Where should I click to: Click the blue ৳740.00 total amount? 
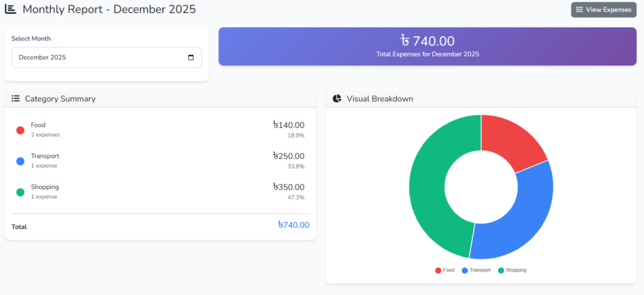coord(293,225)
